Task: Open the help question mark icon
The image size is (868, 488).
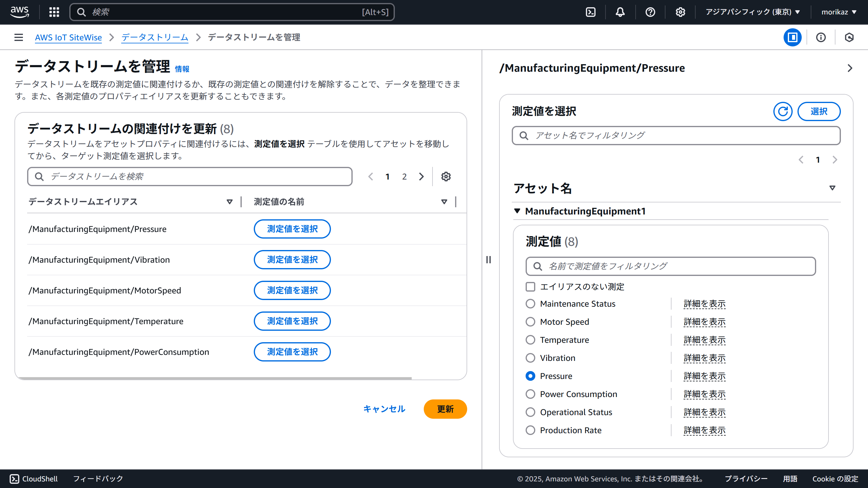Action: [650, 12]
